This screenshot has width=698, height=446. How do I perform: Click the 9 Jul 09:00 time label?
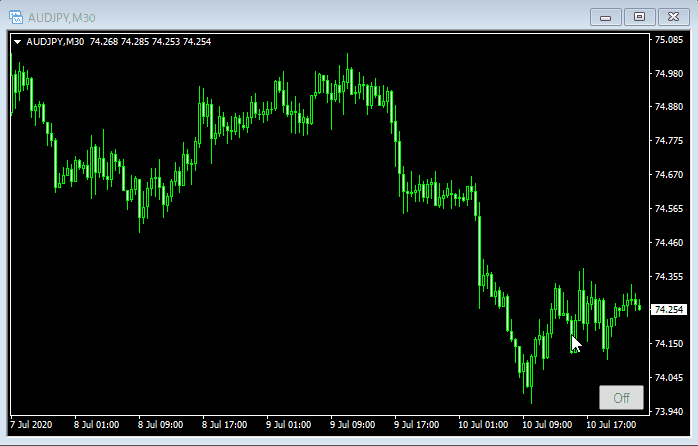pyautogui.click(x=353, y=425)
